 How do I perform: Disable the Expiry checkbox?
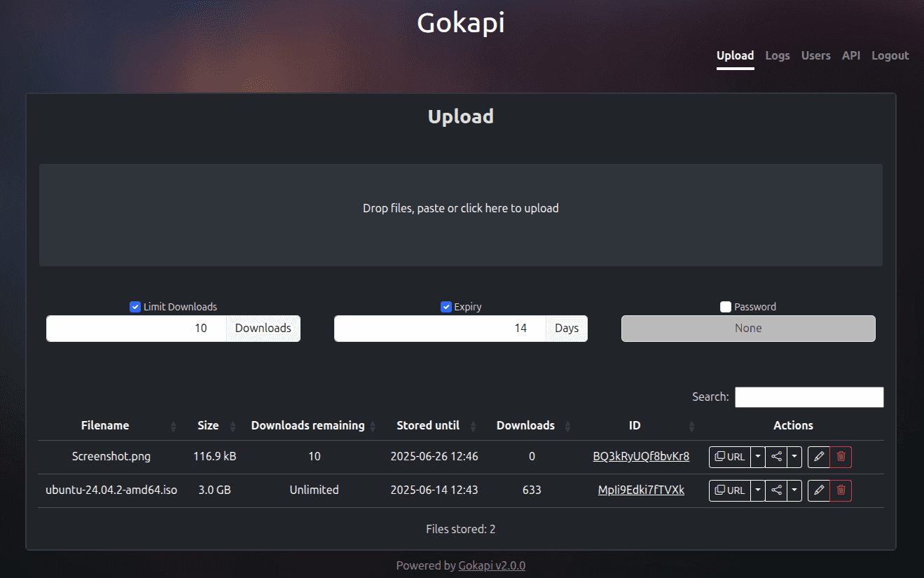(x=446, y=306)
